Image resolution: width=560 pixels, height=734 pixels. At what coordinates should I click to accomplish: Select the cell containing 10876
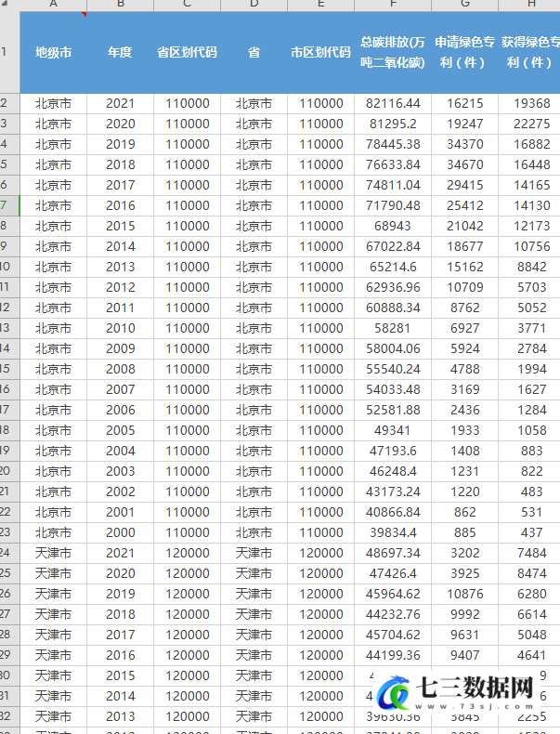(465, 594)
